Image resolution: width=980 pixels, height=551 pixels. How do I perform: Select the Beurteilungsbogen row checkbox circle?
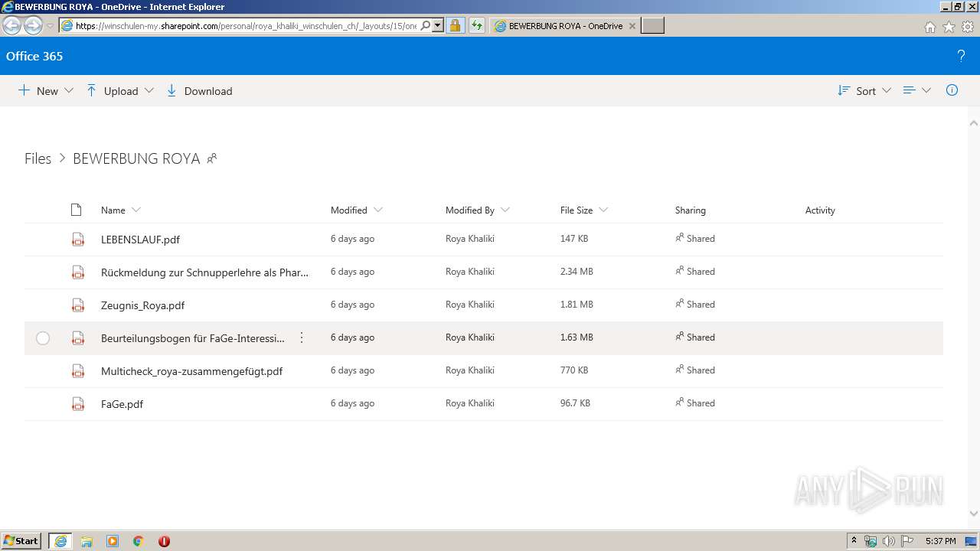(43, 338)
